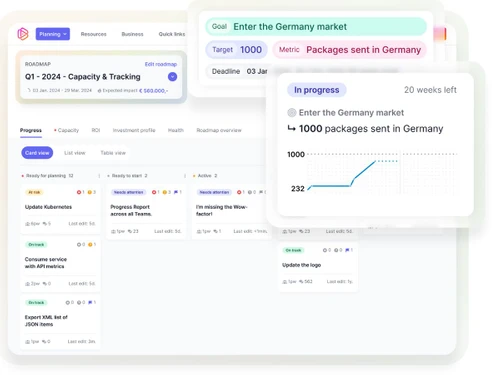Image resolution: width=500 pixels, height=375 pixels.
Task: Click On track badge on Update the logo card
Action: (293, 250)
